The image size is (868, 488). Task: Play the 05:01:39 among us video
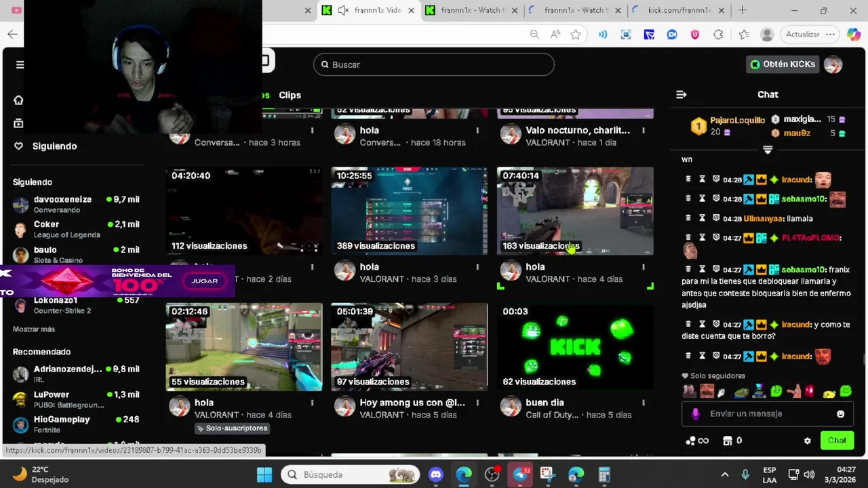[409, 347]
